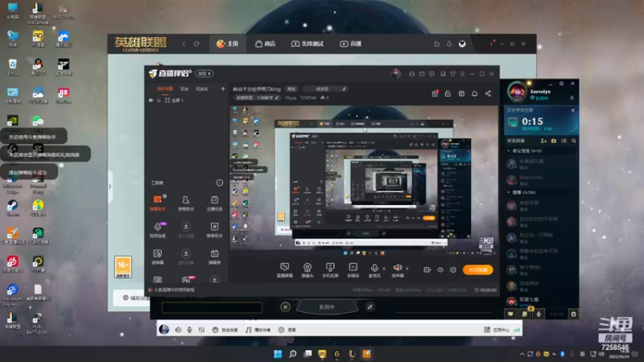Switch to 主页 tab in League client
This screenshot has height=362, width=644.
(228, 43)
